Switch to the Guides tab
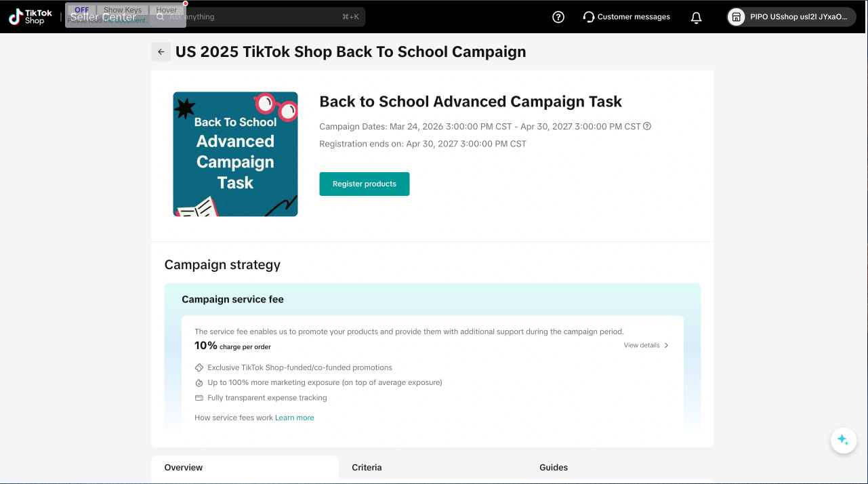The image size is (868, 484). point(554,468)
